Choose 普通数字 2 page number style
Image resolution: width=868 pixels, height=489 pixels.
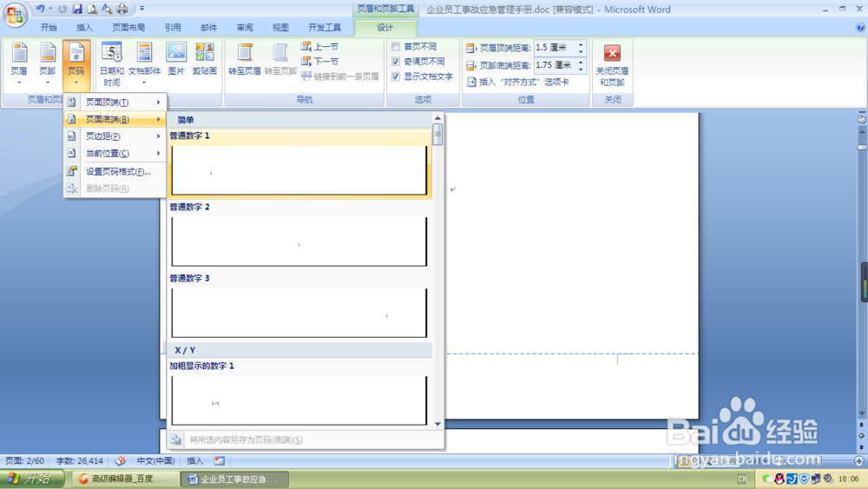[299, 235]
